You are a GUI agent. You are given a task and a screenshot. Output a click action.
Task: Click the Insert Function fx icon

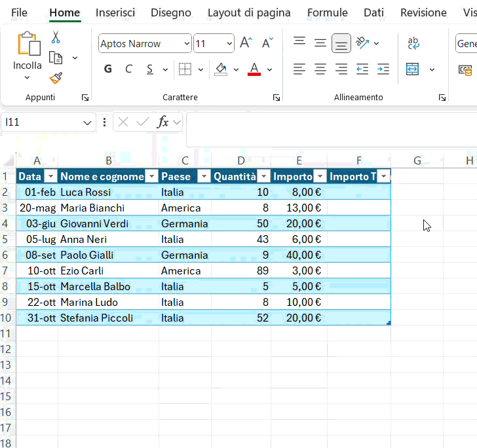coord(162,122)
